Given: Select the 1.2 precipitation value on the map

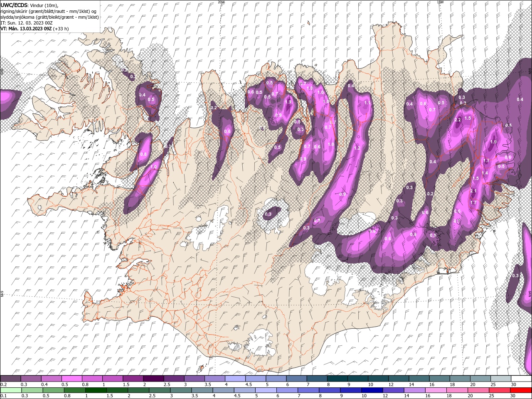Looking at the screenshot, I should pyautogui.click(x=357, y=148).
